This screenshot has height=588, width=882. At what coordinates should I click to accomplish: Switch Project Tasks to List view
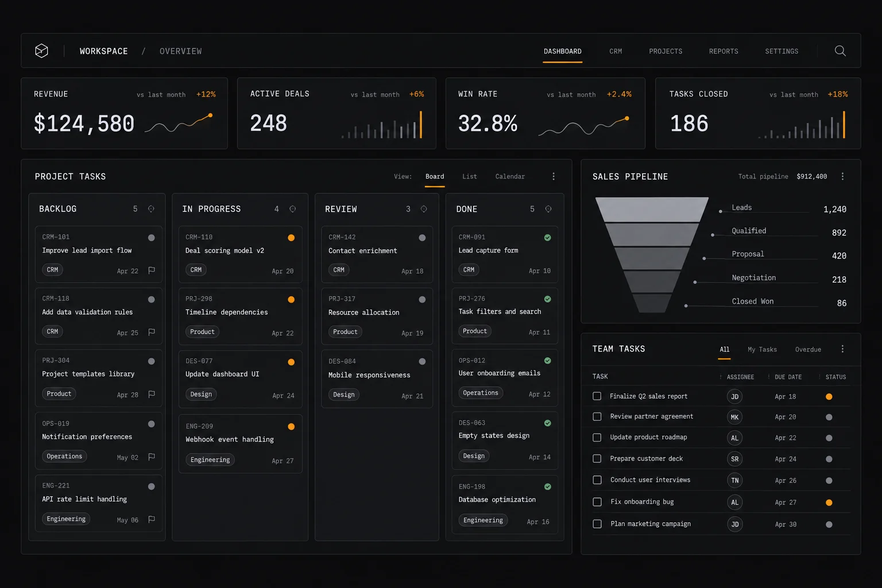[x=470, y=177]
